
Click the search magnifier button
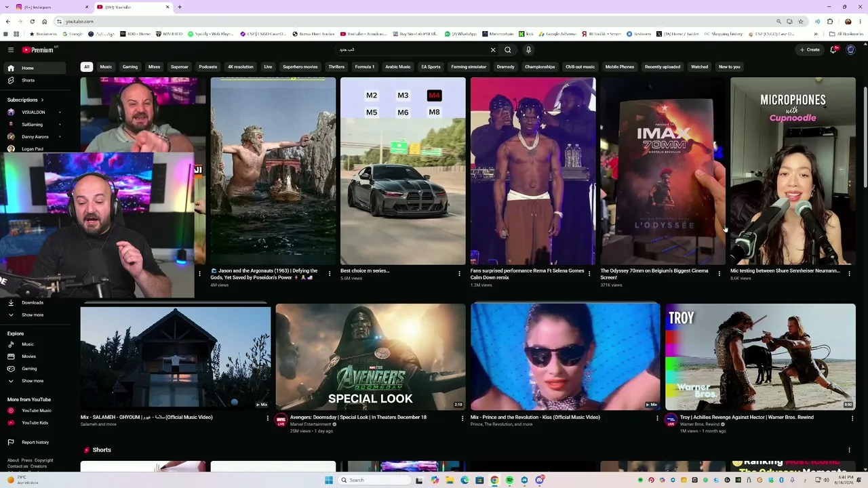click(x=507, y=49)
